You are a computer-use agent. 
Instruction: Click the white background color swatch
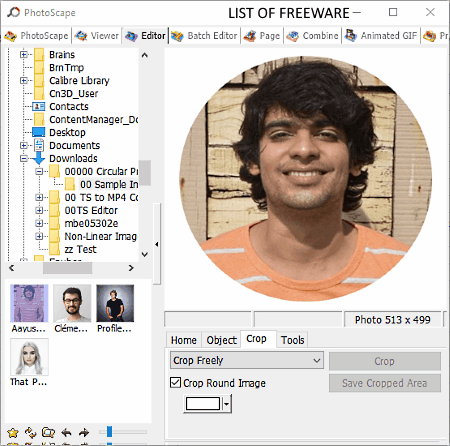click(x=203, y=404)
